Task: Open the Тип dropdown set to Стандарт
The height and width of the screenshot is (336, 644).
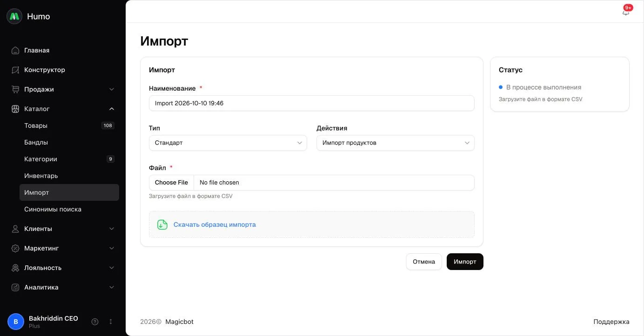Action: pyautogui.click(x=228, y=143)
